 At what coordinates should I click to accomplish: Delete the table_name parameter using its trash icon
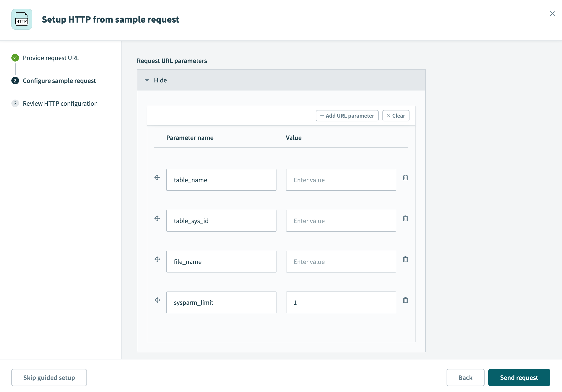(406, 177)
